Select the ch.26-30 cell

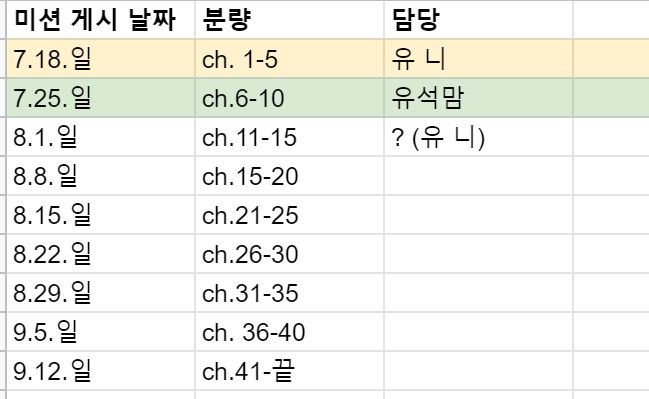coord(289,254)
